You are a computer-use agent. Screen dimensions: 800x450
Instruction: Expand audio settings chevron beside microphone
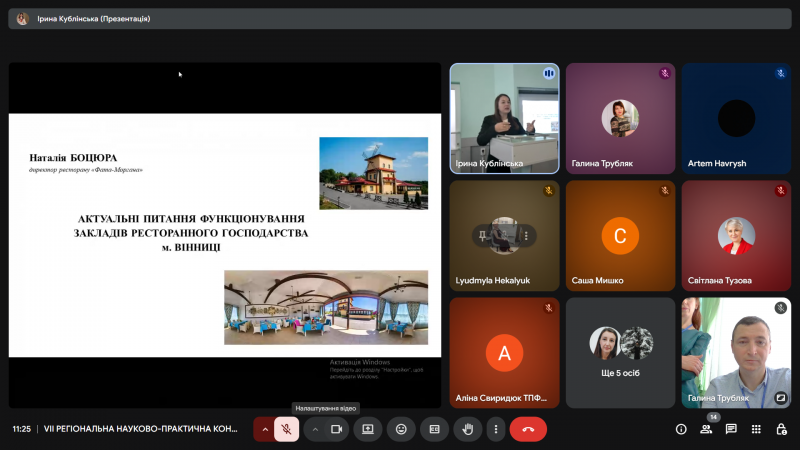(x=265, y=429)
